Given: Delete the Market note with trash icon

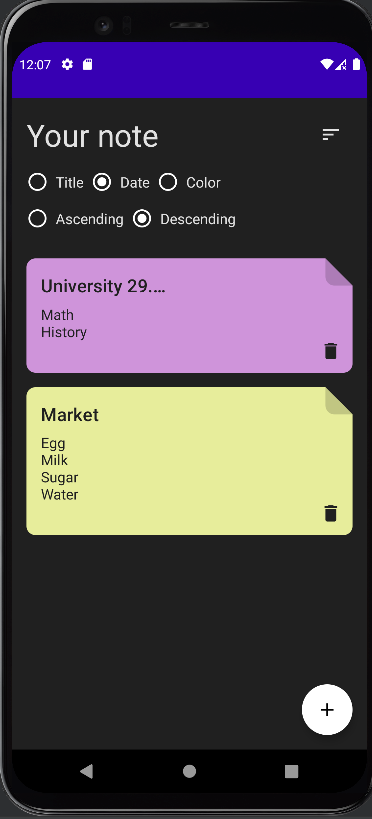Looking at the screenshot, I should coord(331,513).
